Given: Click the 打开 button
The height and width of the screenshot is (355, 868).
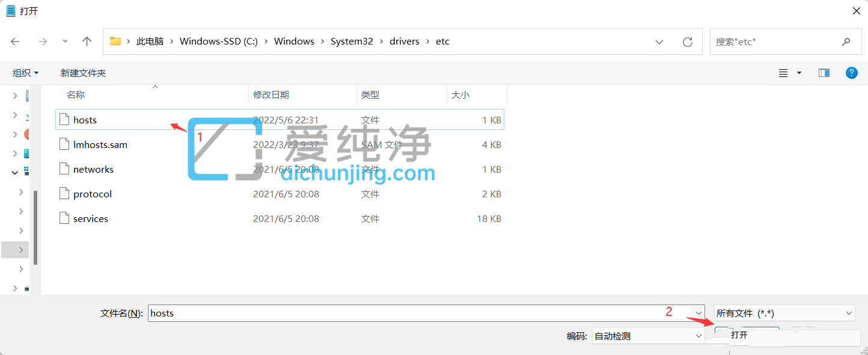Looking at the screenshot, I should pos(743,335).
